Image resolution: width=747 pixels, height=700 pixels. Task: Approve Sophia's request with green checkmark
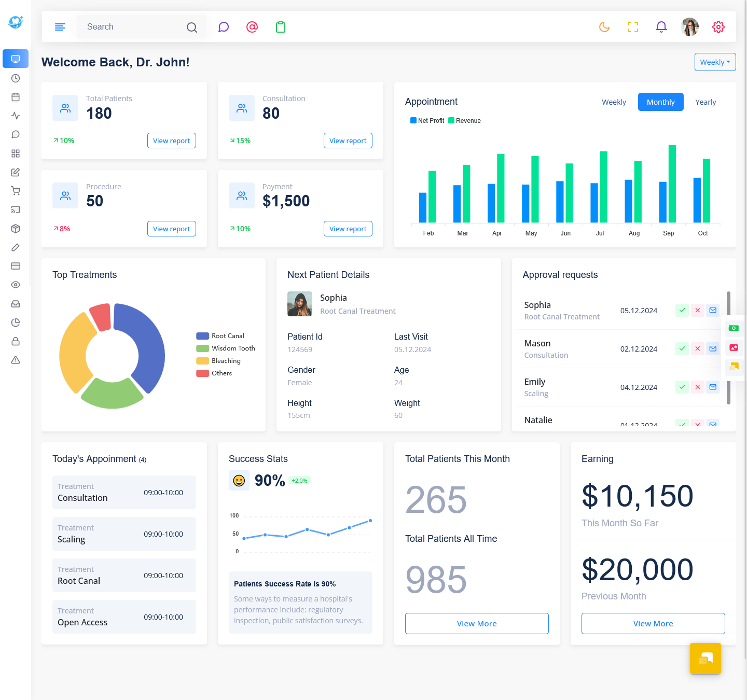click(x=682, y=310)
